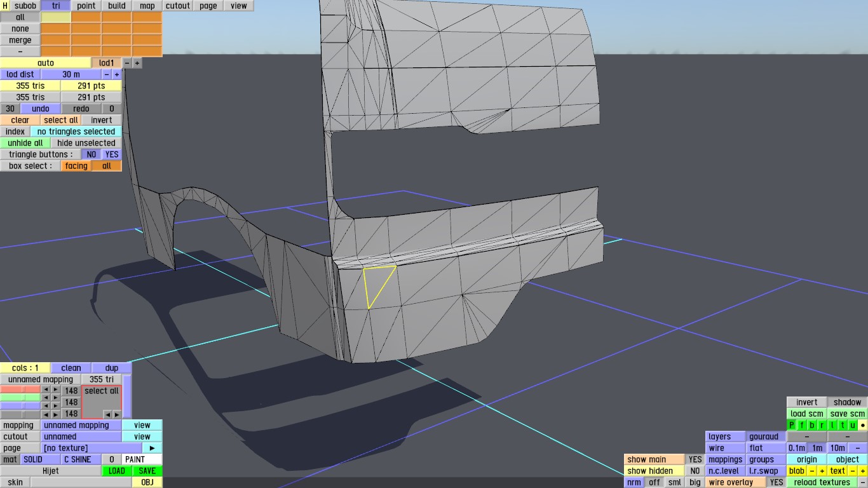Open the '[no texture]' page selector
The width and height of the screenshot is (868, 488).
[x=92, y=448]
